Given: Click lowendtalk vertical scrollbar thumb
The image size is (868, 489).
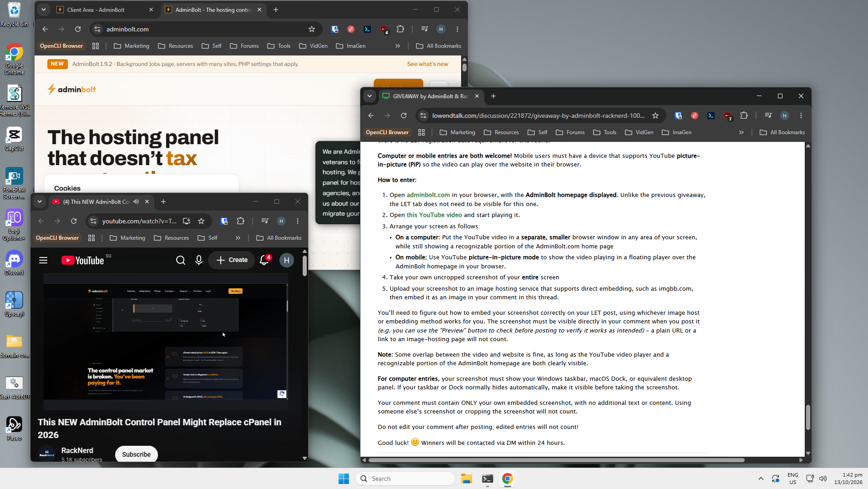Looking at the screenshot, I should 808,417.
